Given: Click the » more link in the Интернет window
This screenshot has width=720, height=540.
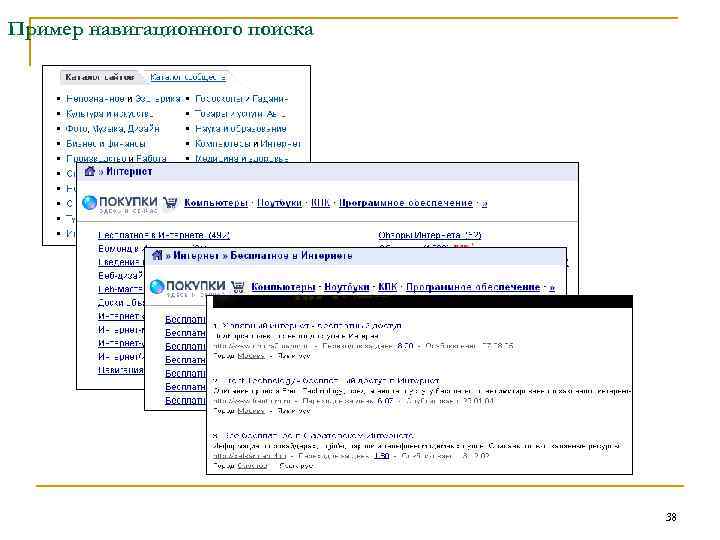Looking at the screenshot, I should pyautogui.click(x=484, y=203).
